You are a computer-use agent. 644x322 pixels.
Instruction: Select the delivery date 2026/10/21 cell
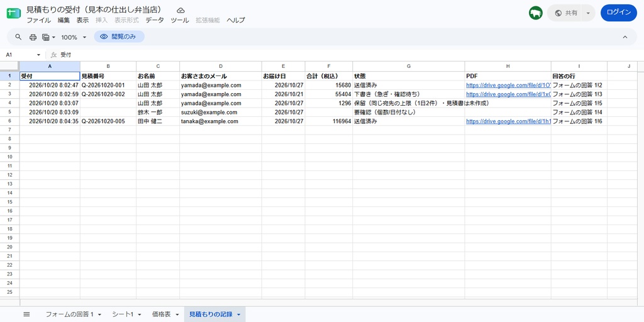tap(284, 94)
